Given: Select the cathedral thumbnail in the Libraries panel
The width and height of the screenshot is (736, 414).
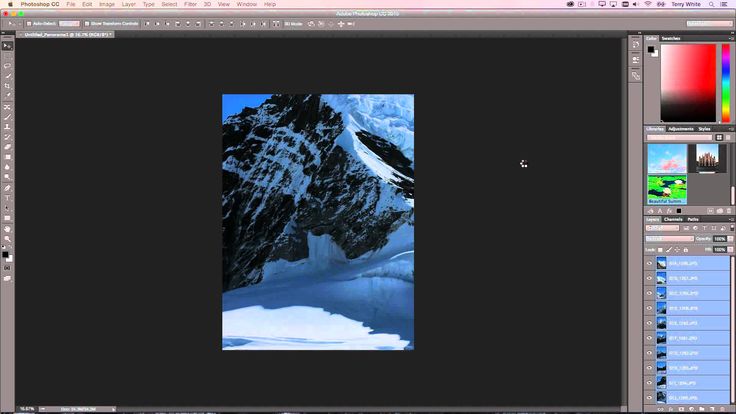Looking at the screenshot, I should (708, 158).
